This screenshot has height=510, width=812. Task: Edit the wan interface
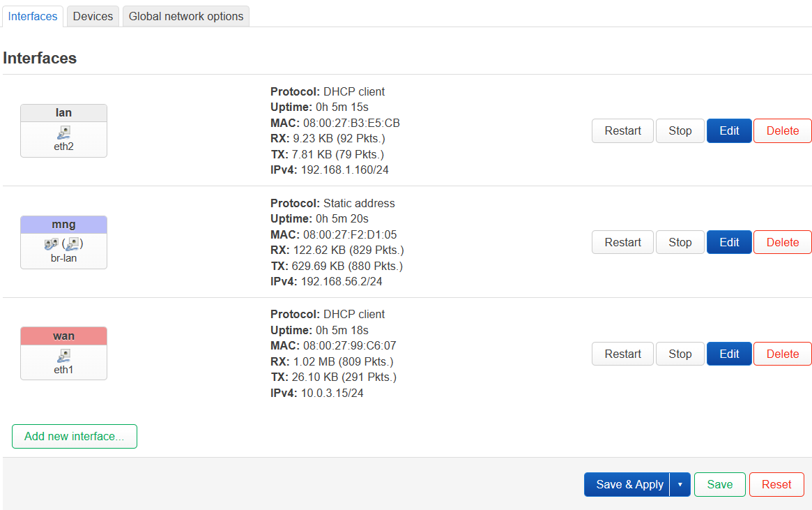pos(729,354)
